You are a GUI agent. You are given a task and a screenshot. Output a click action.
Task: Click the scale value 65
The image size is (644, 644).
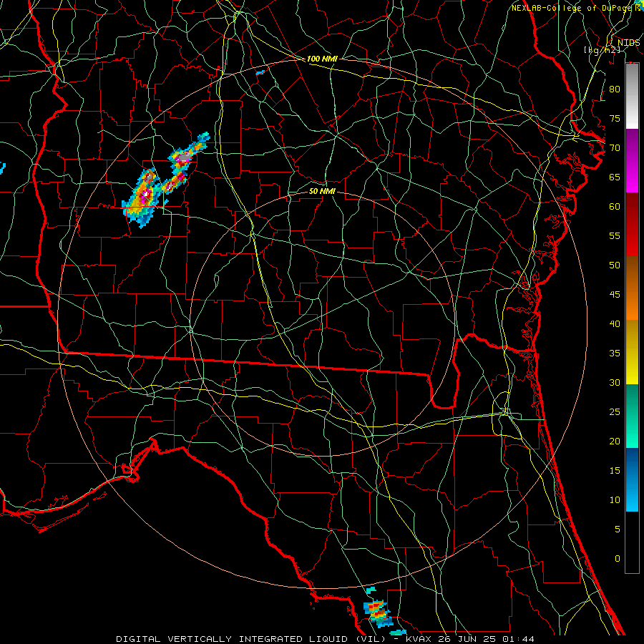point(615,177)
